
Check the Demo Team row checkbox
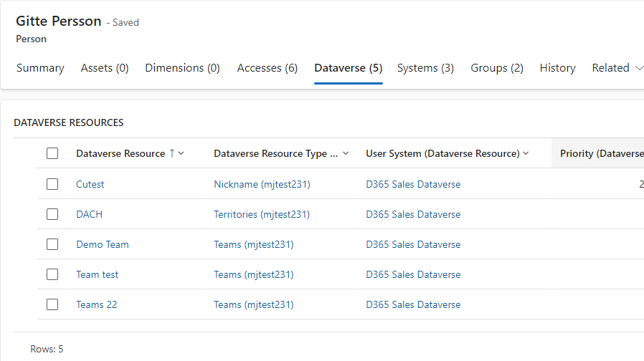click(52, 244)
